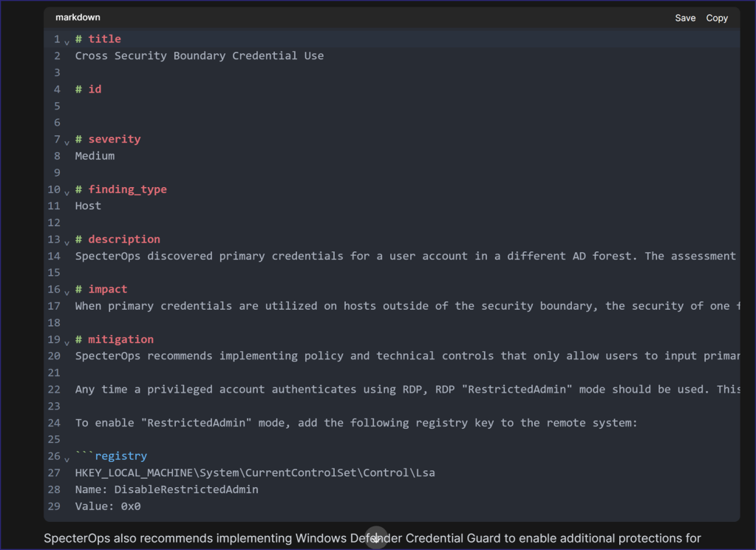Screen dimensions: 756x550
Task: Collapse the finding_type section chevron
Action: (67, 191)
